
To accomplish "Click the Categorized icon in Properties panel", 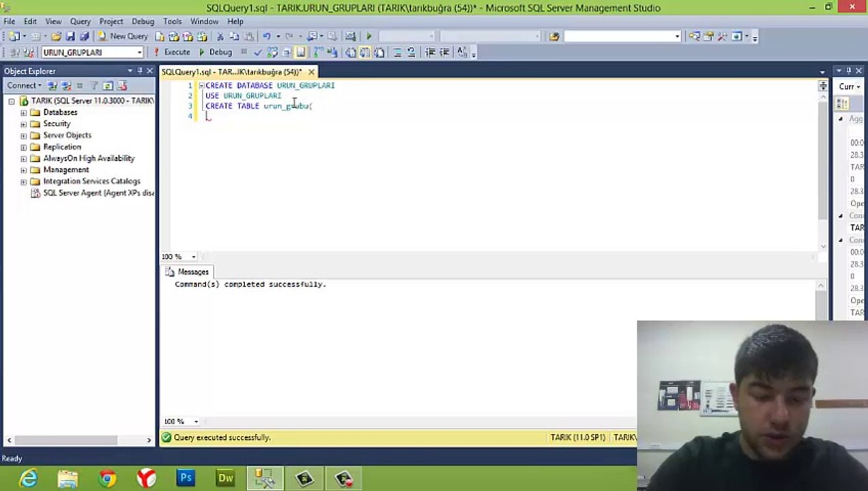I will 842,104.
